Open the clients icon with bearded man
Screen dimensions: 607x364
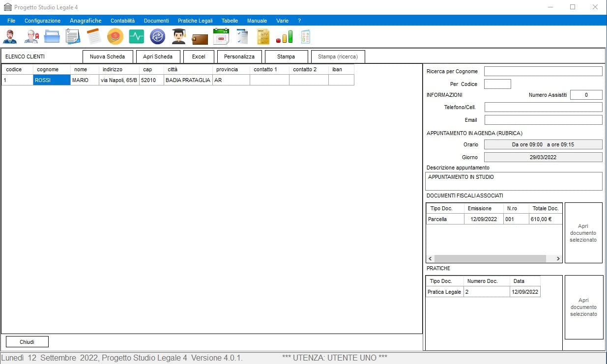click(10, 36)
